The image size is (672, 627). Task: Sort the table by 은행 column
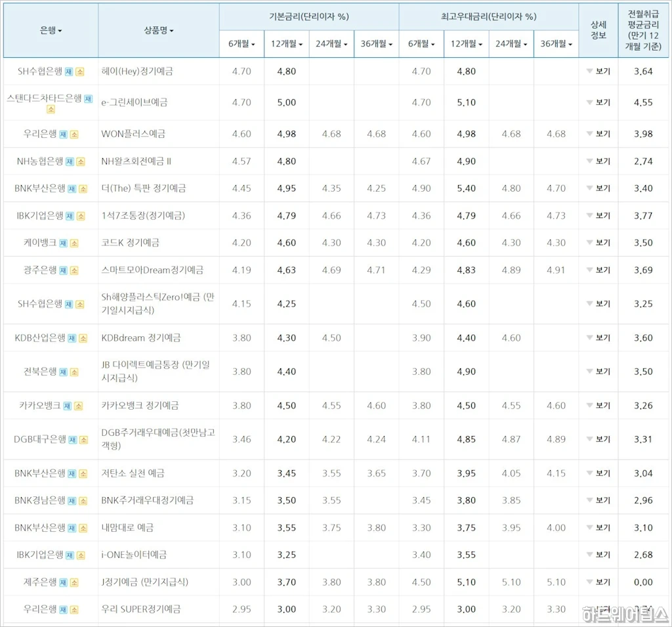[x=51, y=30]
